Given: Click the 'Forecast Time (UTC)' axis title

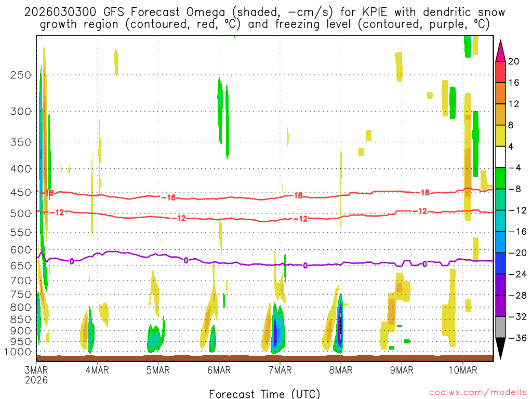Looking at the screenshot, I should click(264, 393).
